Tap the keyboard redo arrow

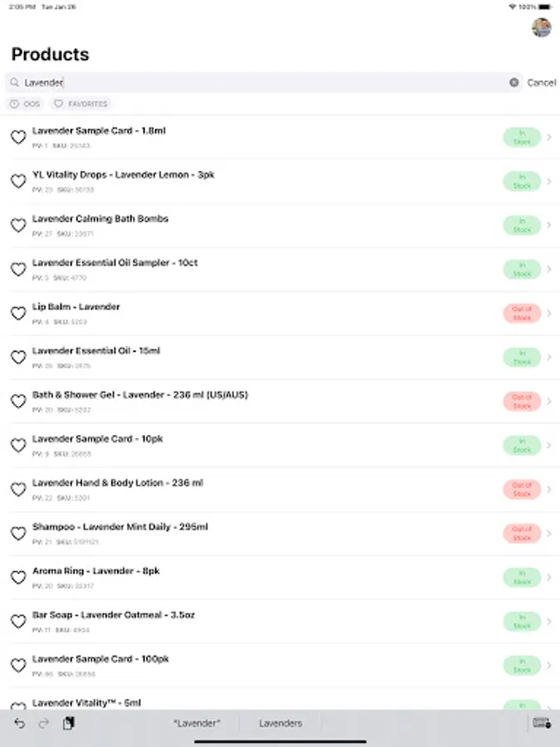click(x=44, y=724)
